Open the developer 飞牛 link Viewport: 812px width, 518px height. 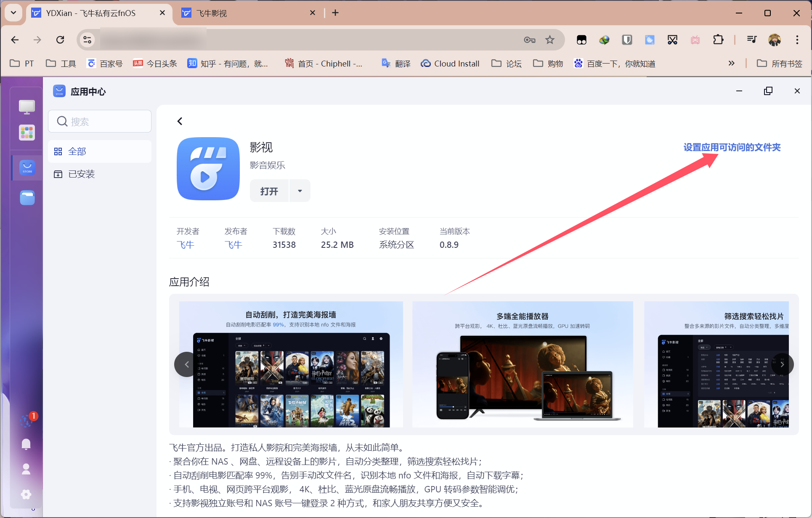click(x=185, y=244)
